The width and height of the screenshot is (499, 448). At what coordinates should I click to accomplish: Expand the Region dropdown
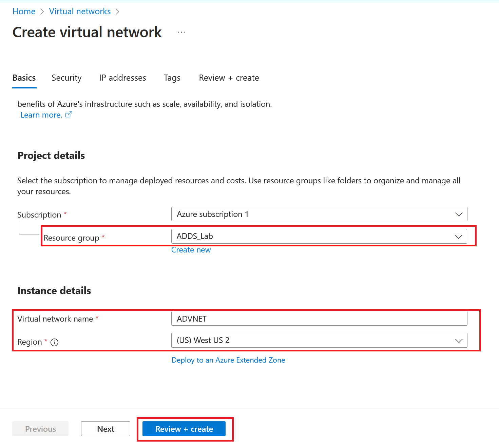click(x=319, y=340)
